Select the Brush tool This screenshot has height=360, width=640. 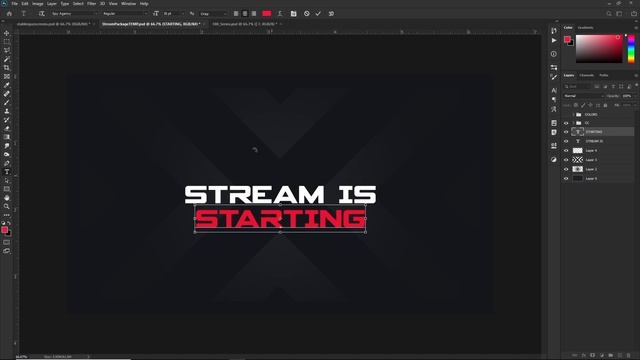click(7, 102)
